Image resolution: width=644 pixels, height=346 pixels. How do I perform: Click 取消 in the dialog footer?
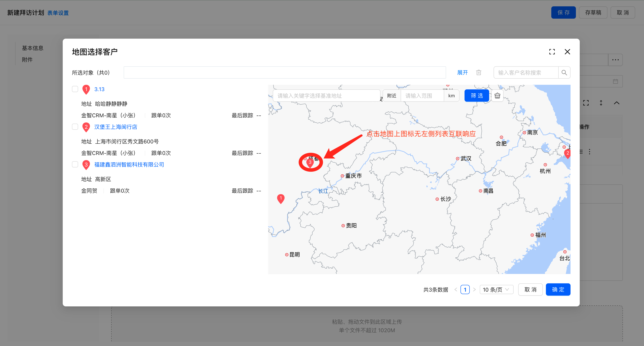(x=530, y=289)
